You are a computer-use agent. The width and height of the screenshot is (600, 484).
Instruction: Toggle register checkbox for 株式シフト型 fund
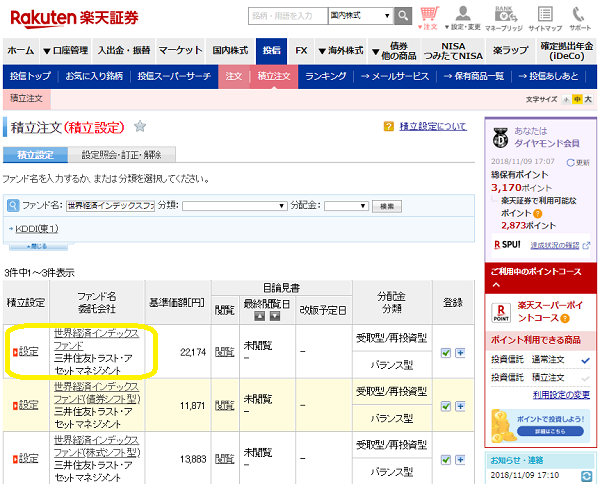pyautogui.click(x=446, y=460)
